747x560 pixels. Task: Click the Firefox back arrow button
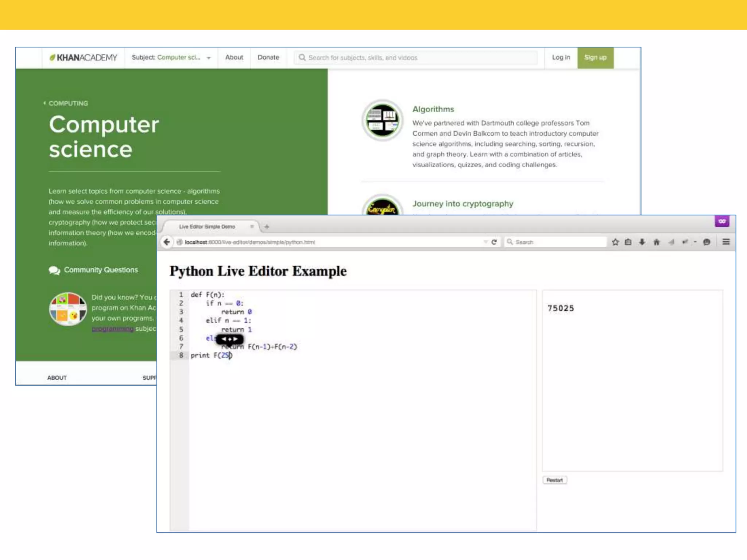[167, 242]
